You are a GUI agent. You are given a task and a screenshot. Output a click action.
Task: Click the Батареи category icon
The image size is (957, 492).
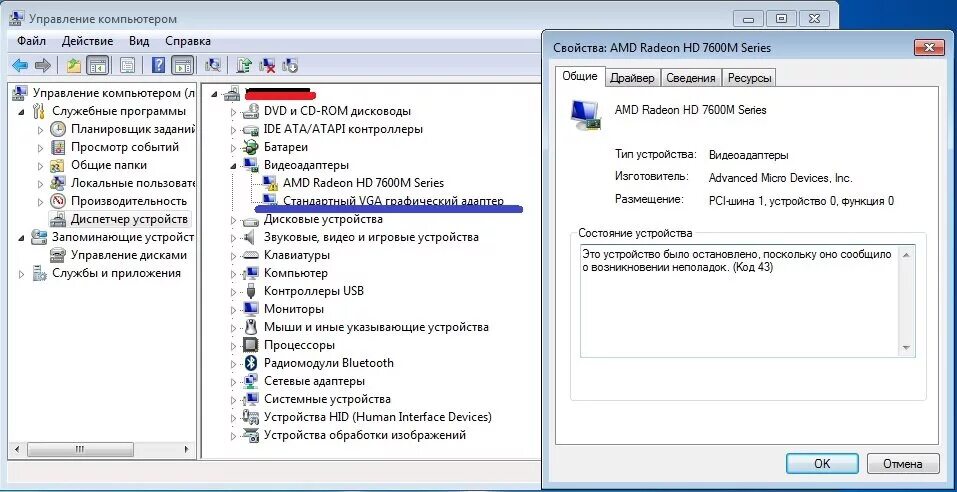251,147
